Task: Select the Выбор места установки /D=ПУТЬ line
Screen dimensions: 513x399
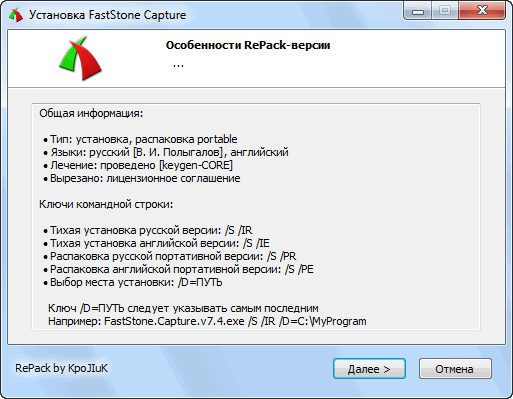Action: coord(133,282)
